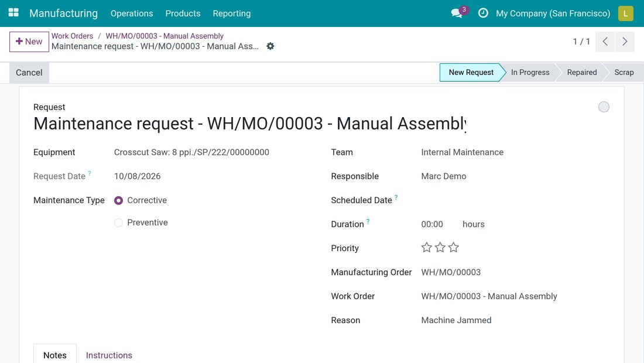The height and width of the screenshot is (363, 644).
Task: Show Duration help tooltip
Action: tap(368, 221)
